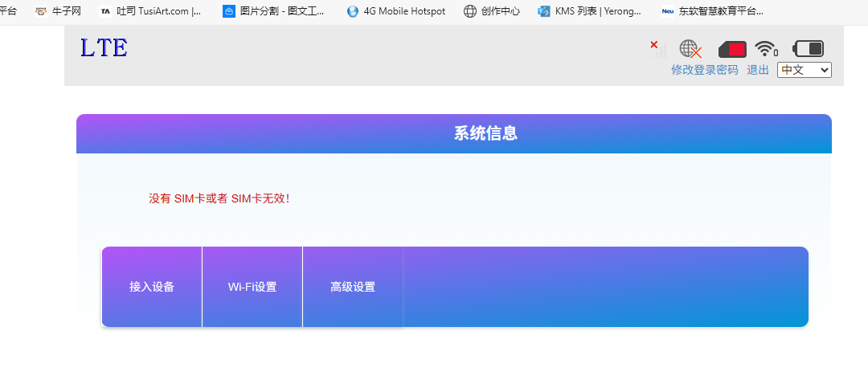Open the KMS 列表 bookmark
The width and height of the screenshot is (868, 384).
click(590, 11)
